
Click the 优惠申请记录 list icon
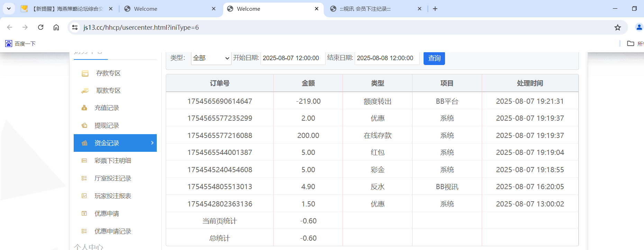pyautogui.click(x=84, y=231)
